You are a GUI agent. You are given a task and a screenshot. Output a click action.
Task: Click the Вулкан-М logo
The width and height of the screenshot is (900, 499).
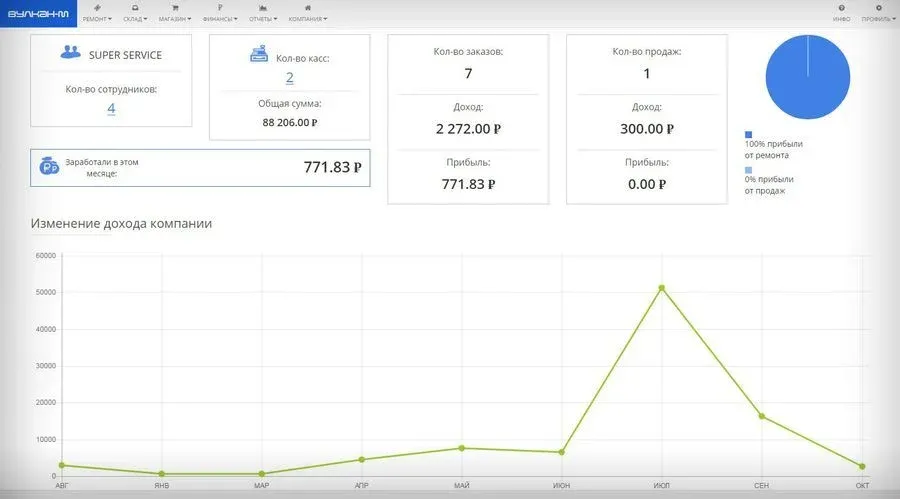37,13
